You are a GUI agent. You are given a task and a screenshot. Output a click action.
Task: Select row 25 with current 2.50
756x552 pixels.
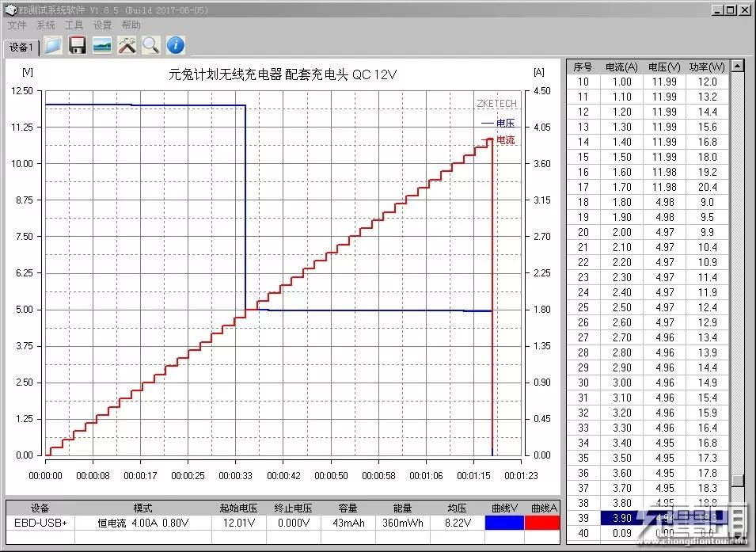(x=648, y=307)
